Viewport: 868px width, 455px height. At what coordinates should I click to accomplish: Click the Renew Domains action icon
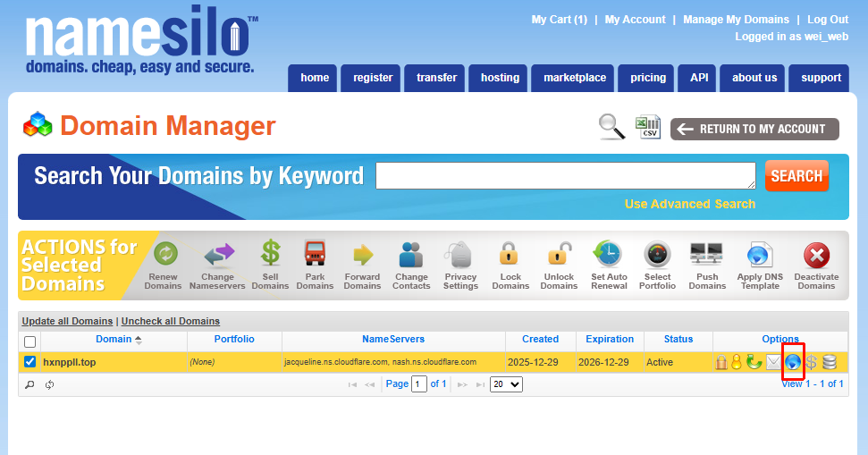pyautogui.click(x=165, y=254)
